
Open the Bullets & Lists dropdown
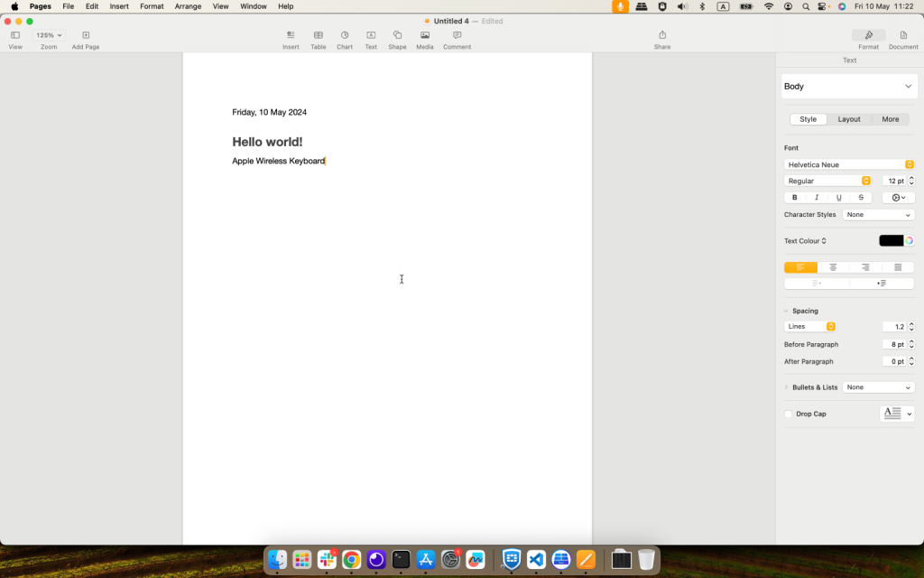878,387
